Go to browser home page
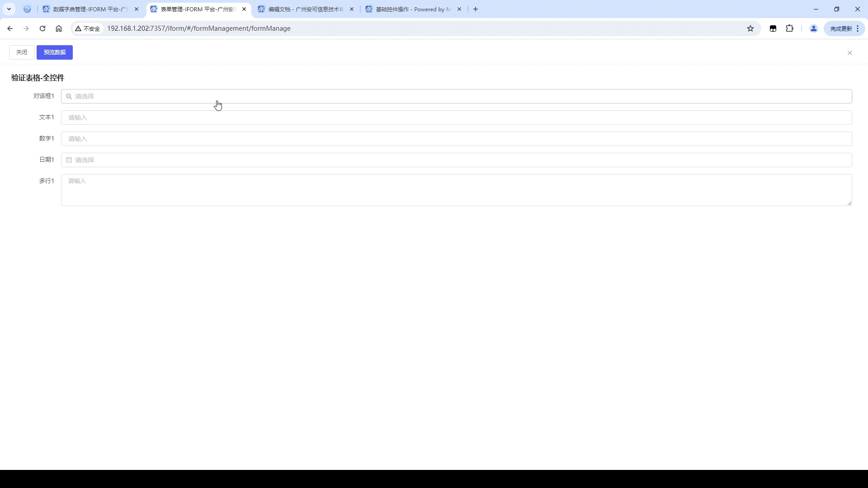 [59, 28]
